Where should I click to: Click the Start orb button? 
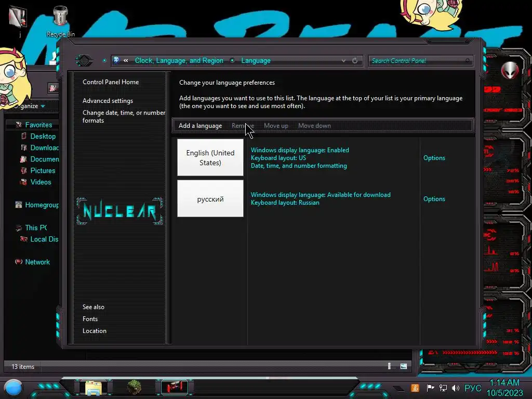point(14,388)
